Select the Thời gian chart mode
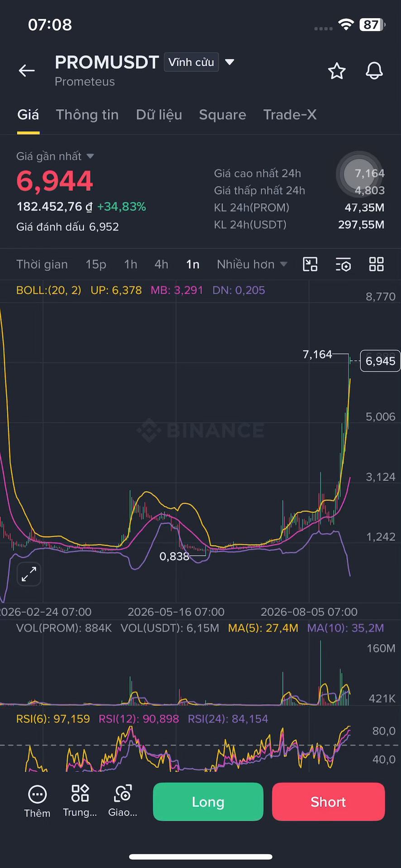Image resolution: width=401 pixels, height=868 pixels. click(x=42, y=264)
